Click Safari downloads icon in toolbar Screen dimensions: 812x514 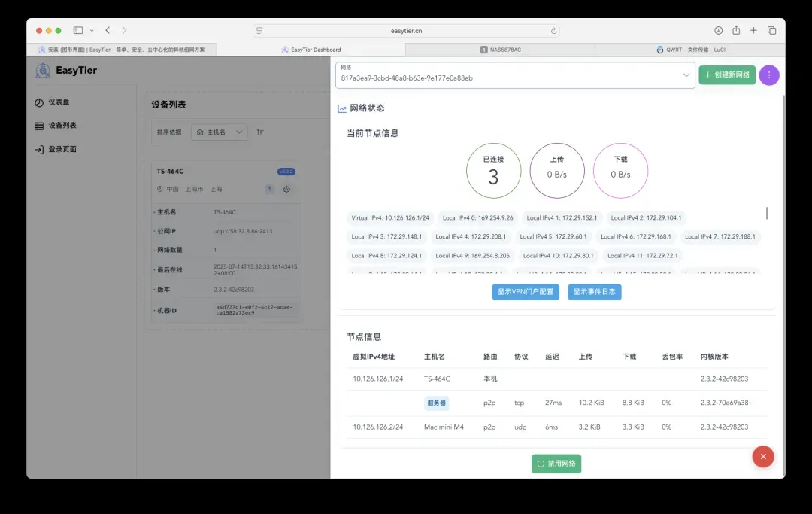click(x=718, y=30)
